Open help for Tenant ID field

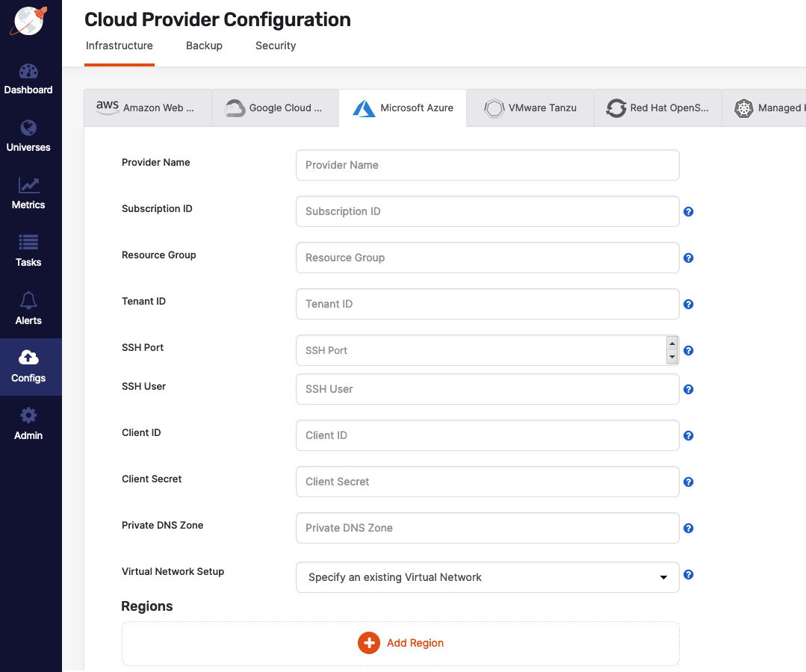pos(688,304)
